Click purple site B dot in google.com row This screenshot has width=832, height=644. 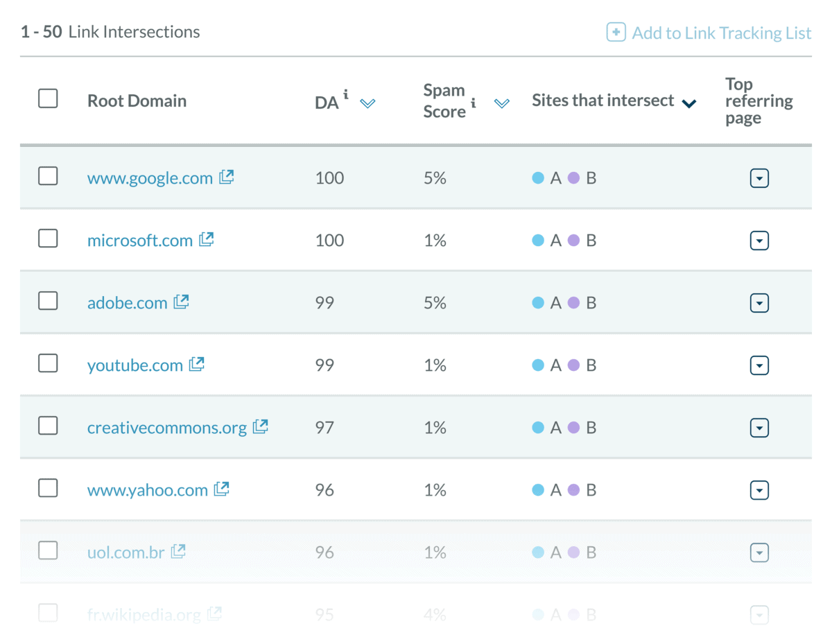click(x=573, y=178)
